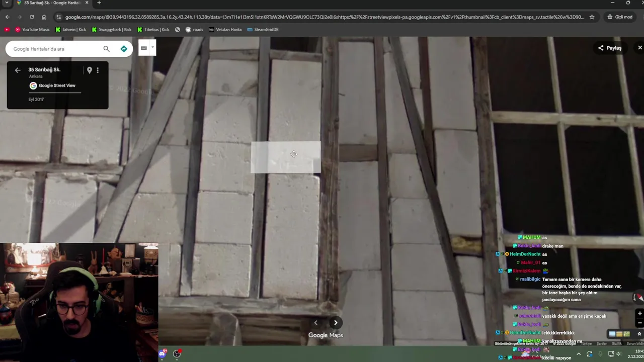The height and width of the screenshot is (362, 644).
Task: Click the magnifier search icon in Maps
Action: pos(106,49)
